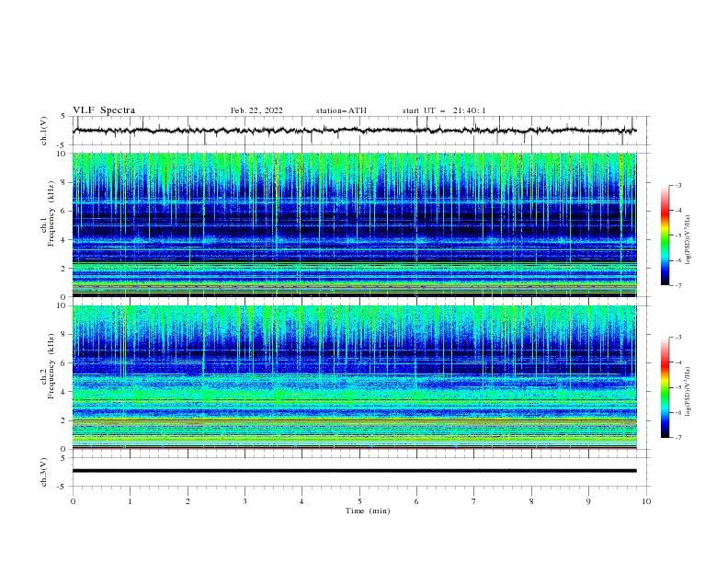
Task: Click the ch.2 PSD color scale bar
Action: (665, 387)
